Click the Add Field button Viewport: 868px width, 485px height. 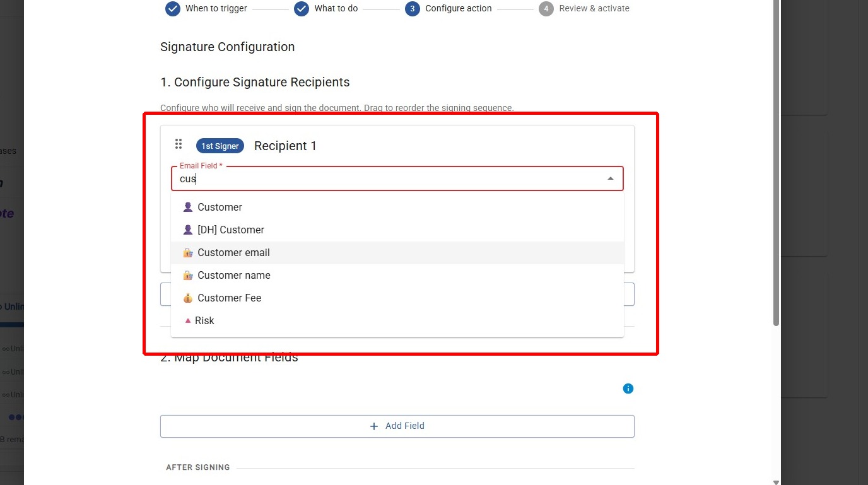click(x=397, y=426)
